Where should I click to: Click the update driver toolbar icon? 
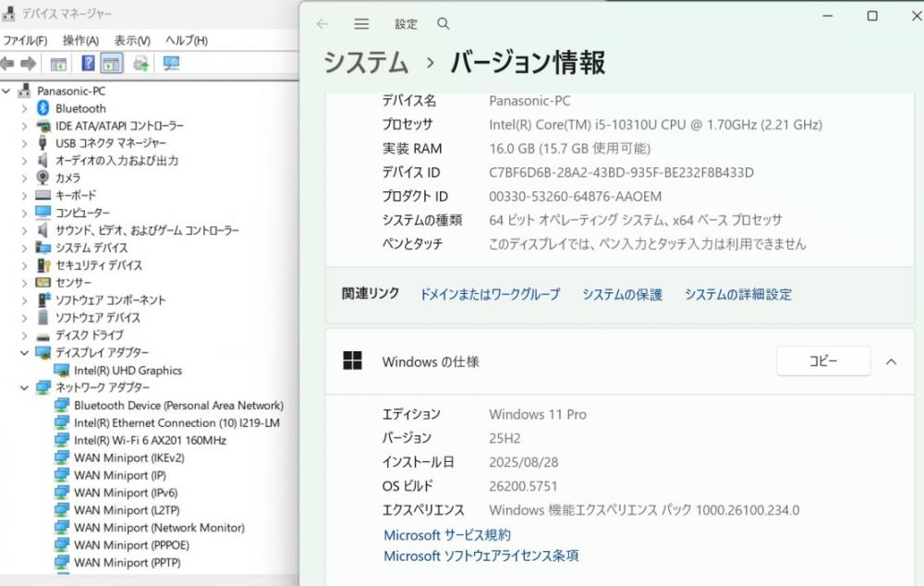(140, 63)
